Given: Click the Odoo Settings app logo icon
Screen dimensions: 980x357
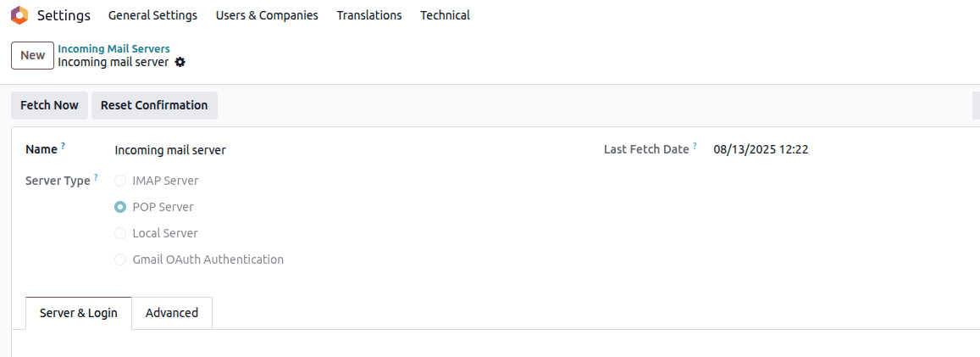Looking at the screenshot, I should [x=19, y=15].
